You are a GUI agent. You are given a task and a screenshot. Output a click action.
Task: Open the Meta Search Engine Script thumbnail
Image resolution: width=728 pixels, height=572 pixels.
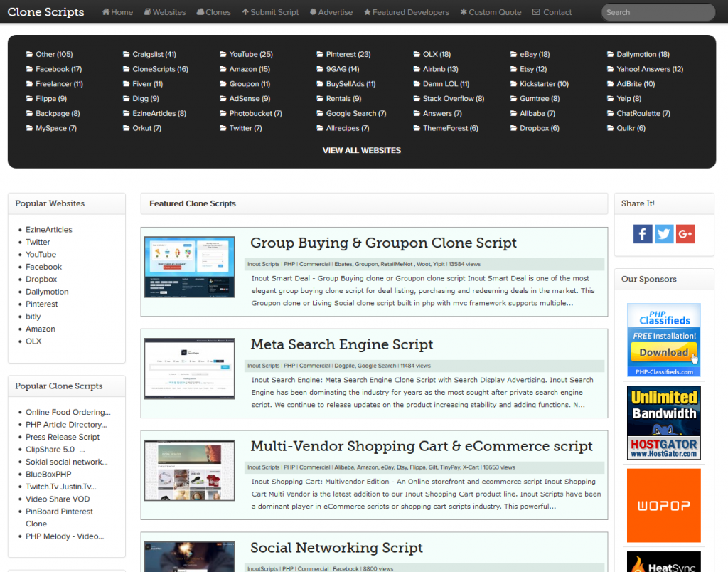pos(189,369)
